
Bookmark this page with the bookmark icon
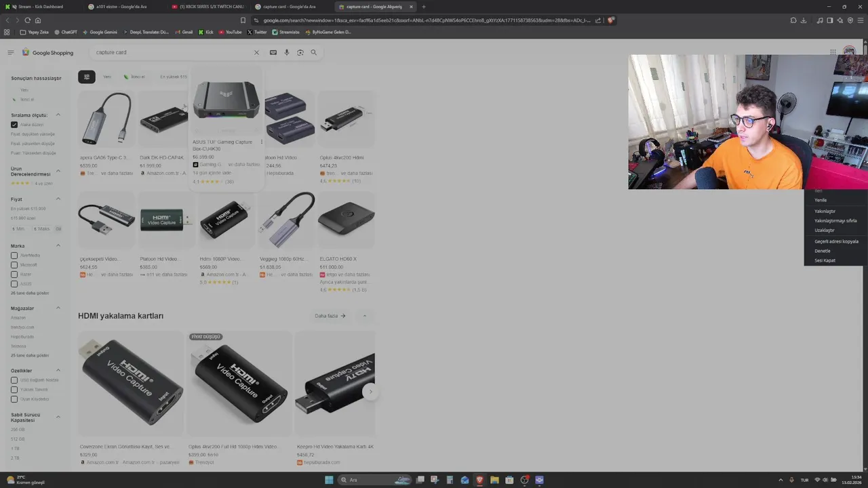point(243,20)
